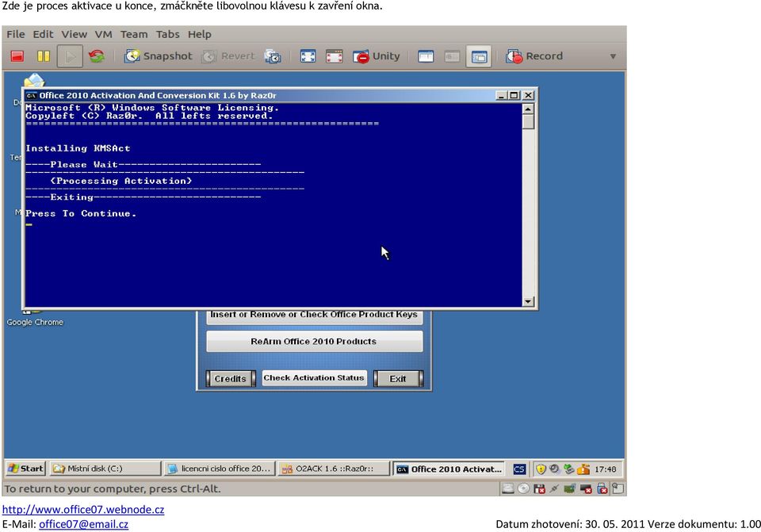
Task: Click the grayed view icon in the toolbar
Action: [453, 56]
